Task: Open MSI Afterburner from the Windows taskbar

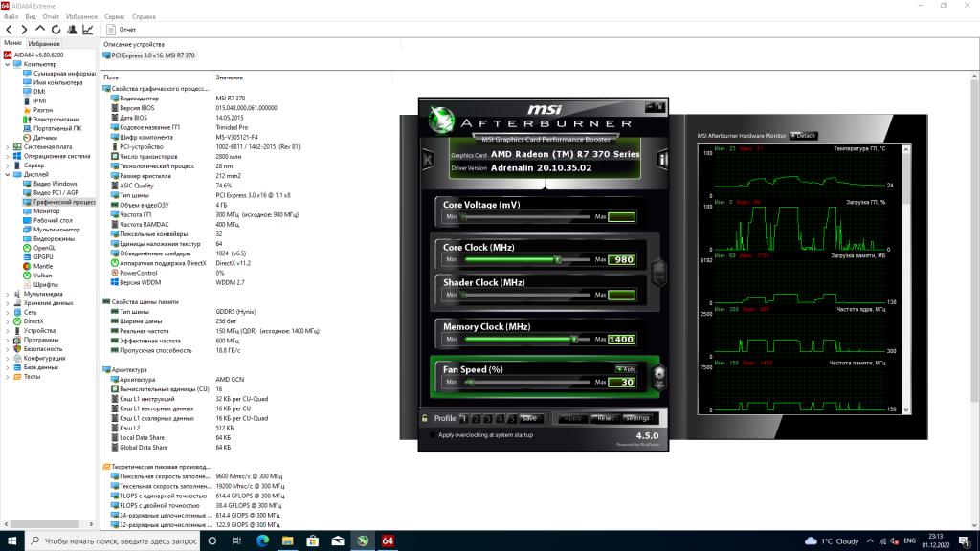Action: click(x=363, y=540)
